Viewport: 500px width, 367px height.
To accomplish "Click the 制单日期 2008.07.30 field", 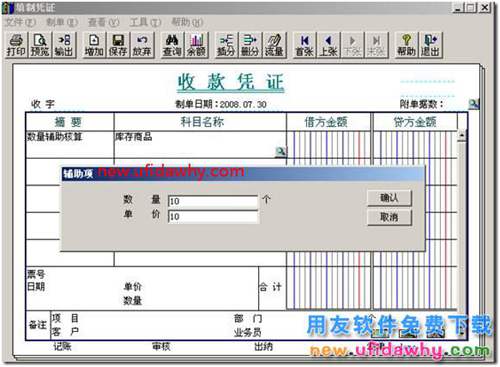I will coord(221,104).
